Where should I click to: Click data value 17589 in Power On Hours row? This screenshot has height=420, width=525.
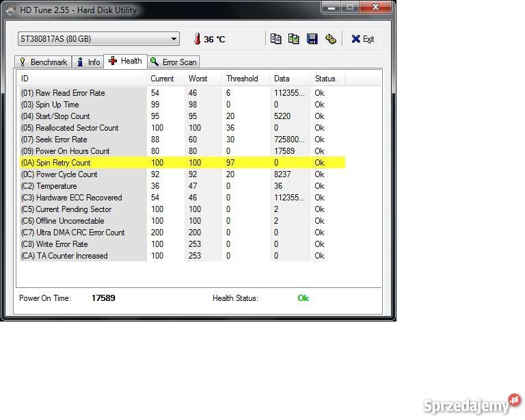(284, 151)
